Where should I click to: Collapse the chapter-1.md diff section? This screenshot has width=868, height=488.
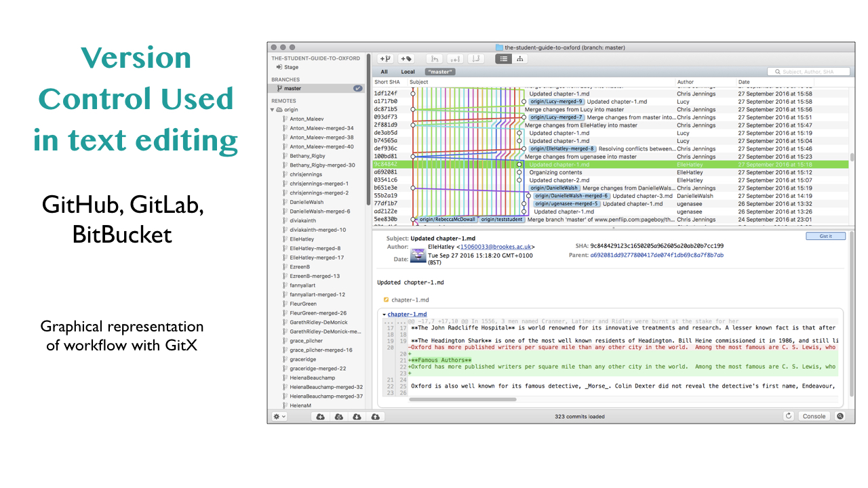point(384,314)
